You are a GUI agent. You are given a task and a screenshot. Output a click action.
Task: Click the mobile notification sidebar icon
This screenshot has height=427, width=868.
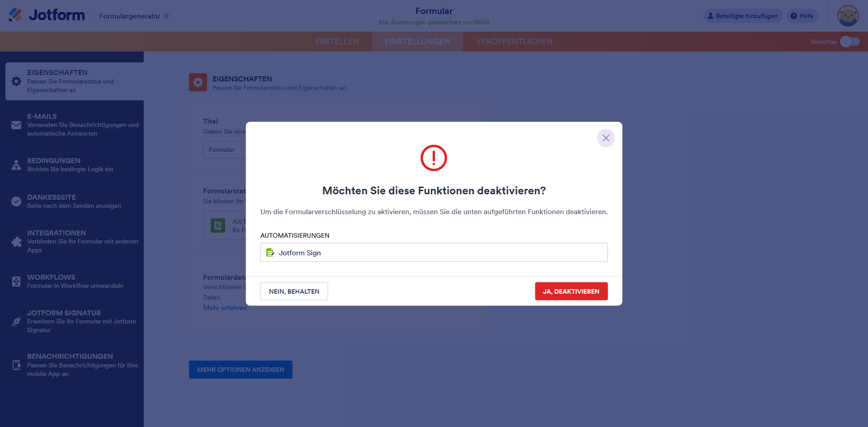pos(16,365)
